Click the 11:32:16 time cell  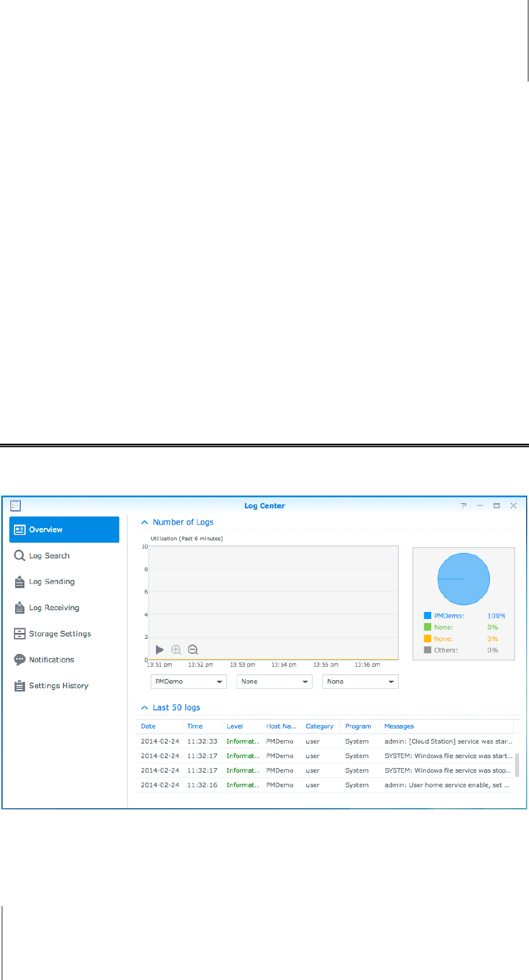[x=202, y=785]
